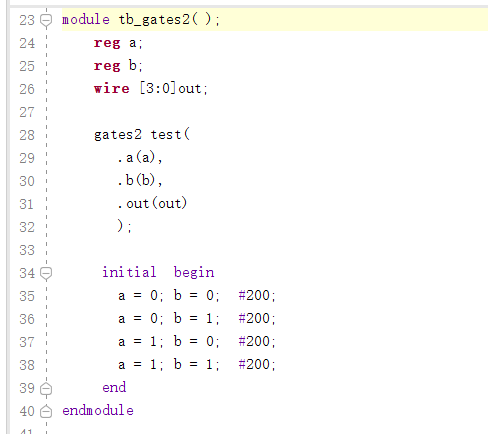Image resolution: width=488 pixels, height=434 pixels.
Task: Collapse the initial begin block fold marker
Action: click(46, 273)
